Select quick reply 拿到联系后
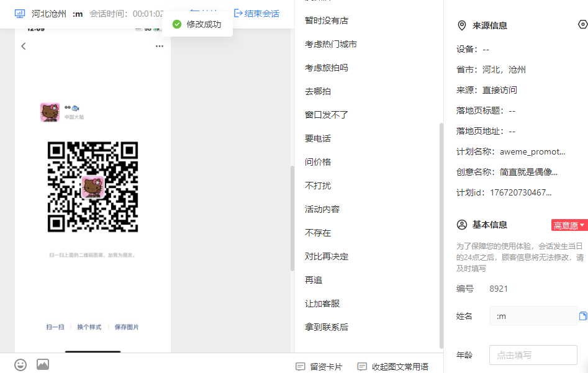 [327, 328]
